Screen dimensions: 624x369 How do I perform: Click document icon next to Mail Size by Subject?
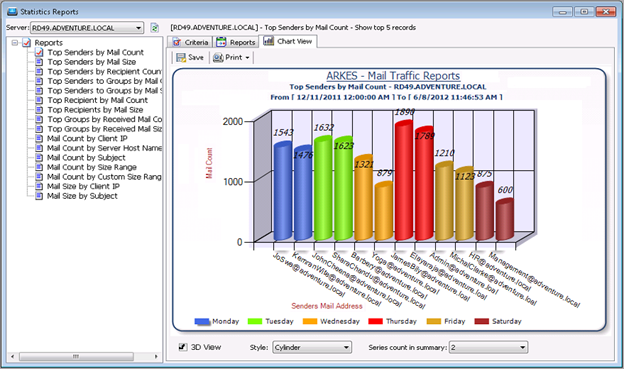(x=39, y=196)
